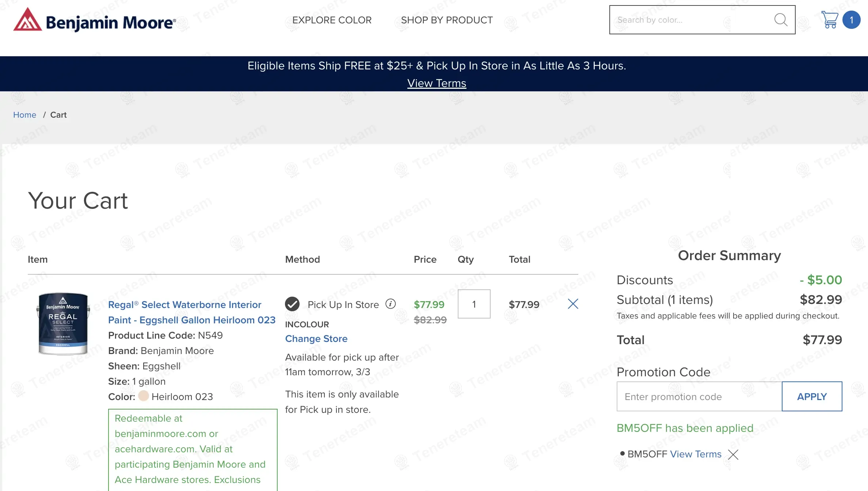Open the shopping cart icon
Screen dimensions: 868x491
829,20
